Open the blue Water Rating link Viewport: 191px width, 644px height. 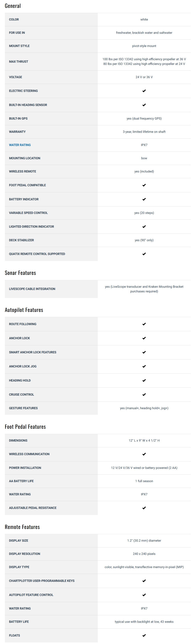(x=20, y=145)
